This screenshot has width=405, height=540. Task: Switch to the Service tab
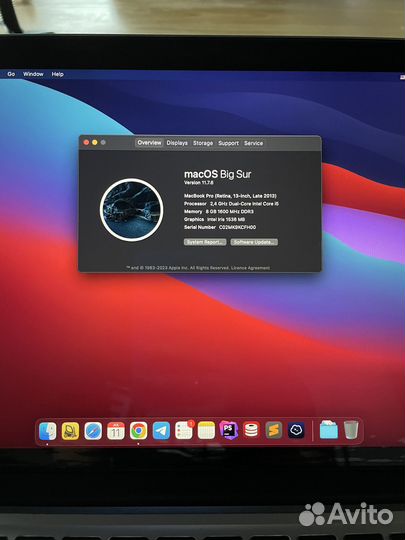coord(253,143)
